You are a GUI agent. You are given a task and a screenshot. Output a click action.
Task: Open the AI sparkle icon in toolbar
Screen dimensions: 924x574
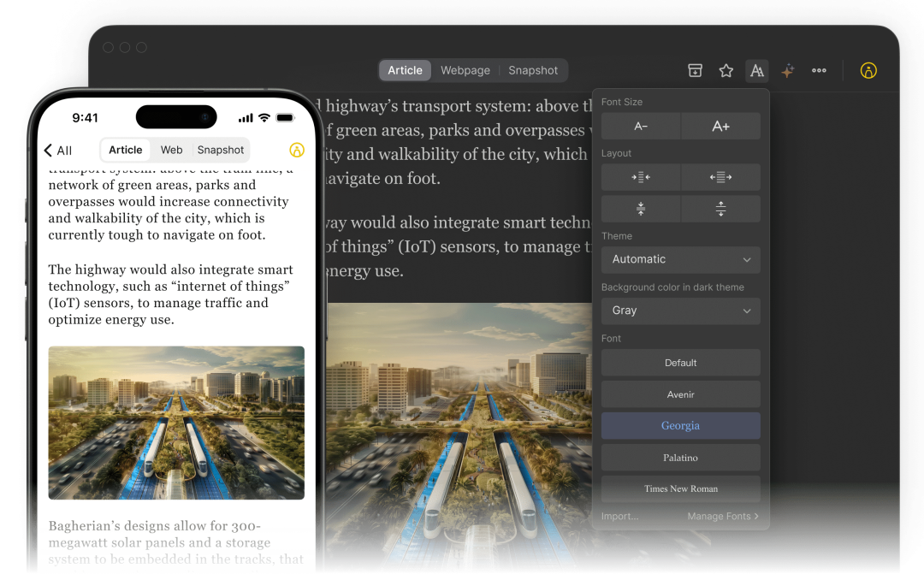coord(787,71)
